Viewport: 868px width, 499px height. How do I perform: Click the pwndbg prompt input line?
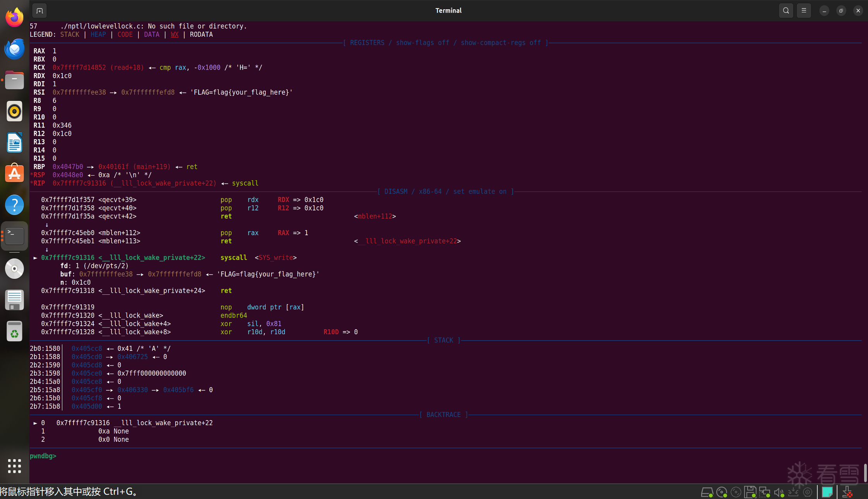[232, 456]
